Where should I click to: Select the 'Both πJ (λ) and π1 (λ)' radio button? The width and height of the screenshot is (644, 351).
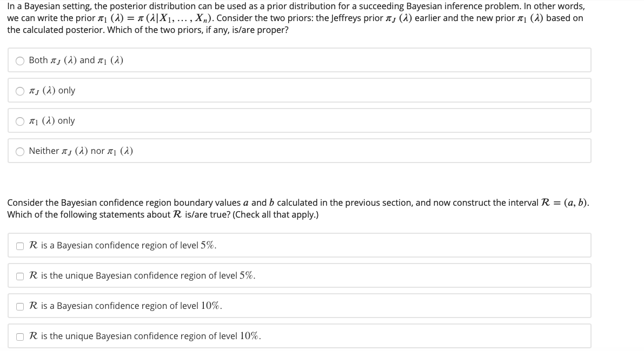coord(20,60)
